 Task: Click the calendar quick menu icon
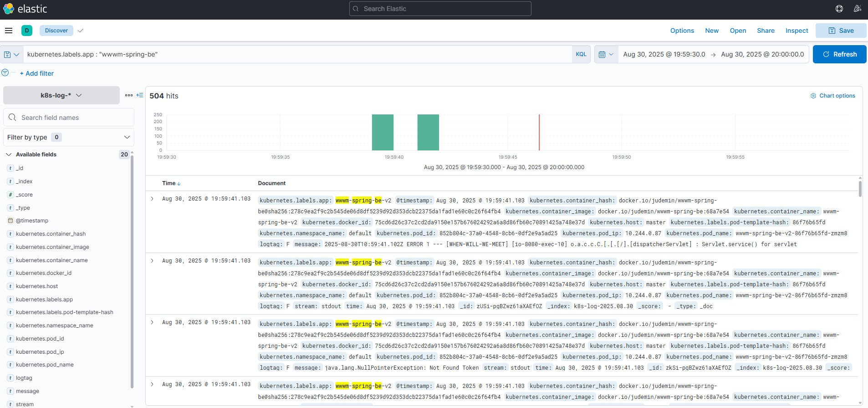point(606,54)
